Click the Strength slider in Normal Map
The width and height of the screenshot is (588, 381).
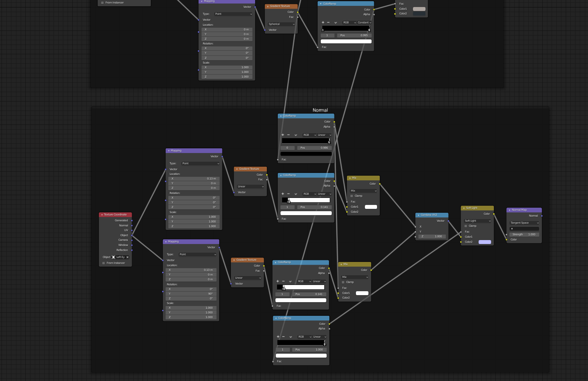pyautogui.click(x=524, y=235)
